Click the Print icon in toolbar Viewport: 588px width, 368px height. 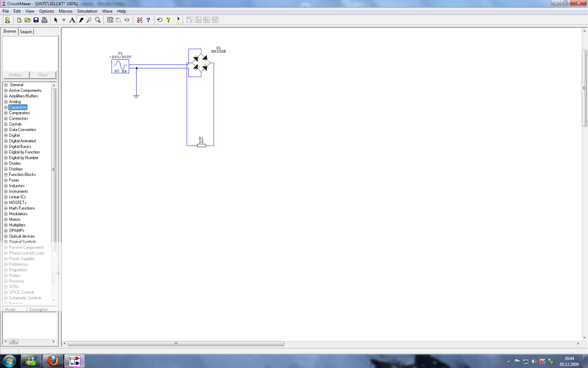44,20
